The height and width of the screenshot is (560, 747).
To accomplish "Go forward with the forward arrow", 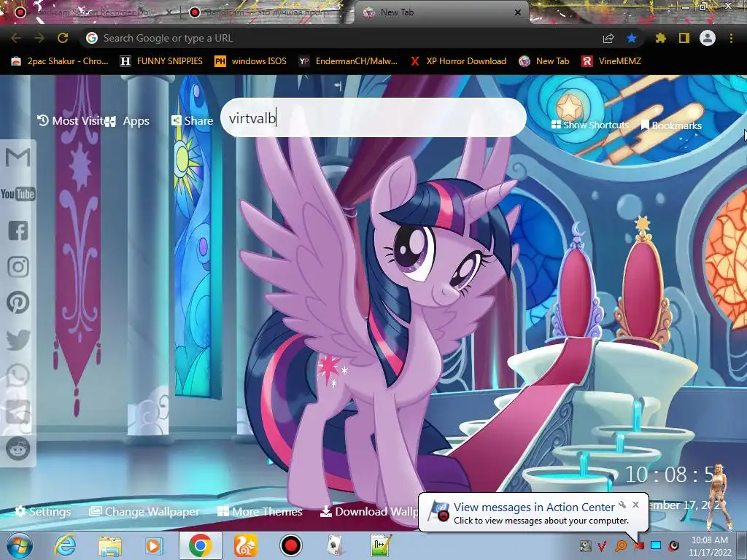I will (39, 38).
